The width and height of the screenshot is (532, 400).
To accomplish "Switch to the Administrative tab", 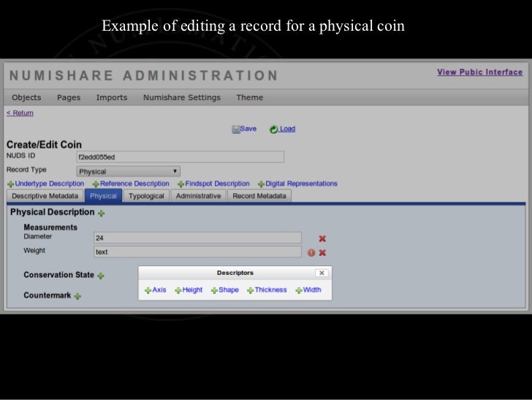I will click(x=199, y=196).
